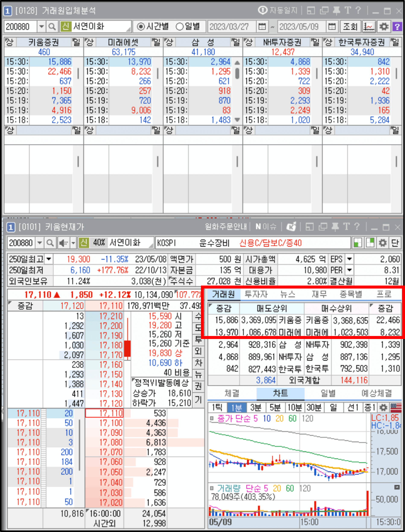Click the start date field 2023/03/27
This screenshot has height=532, width=405.
pos(232,27)
